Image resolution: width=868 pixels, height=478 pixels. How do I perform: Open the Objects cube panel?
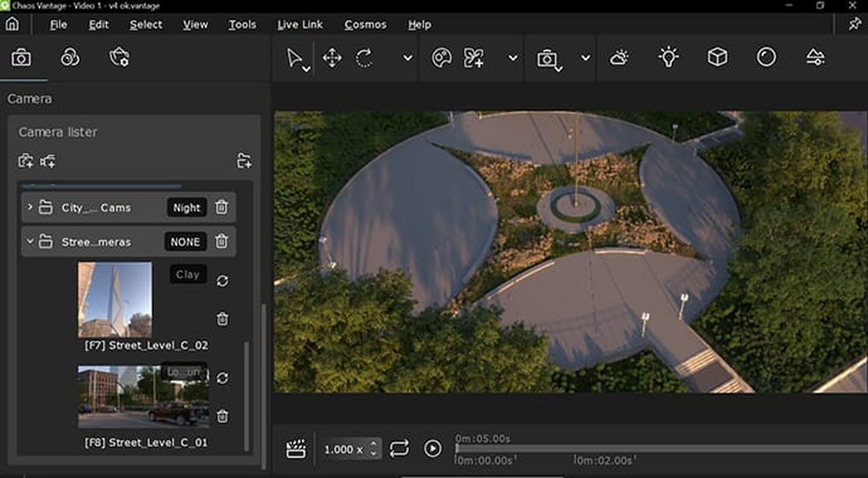click(x=717, y=57)
